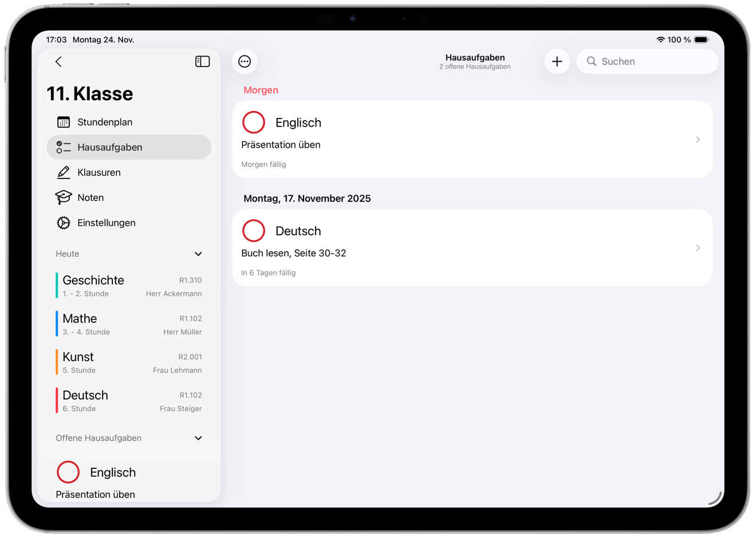Open Englisch homework details via chevron
The width and height of the screenshot is (756, 538).
coord(698,140)
